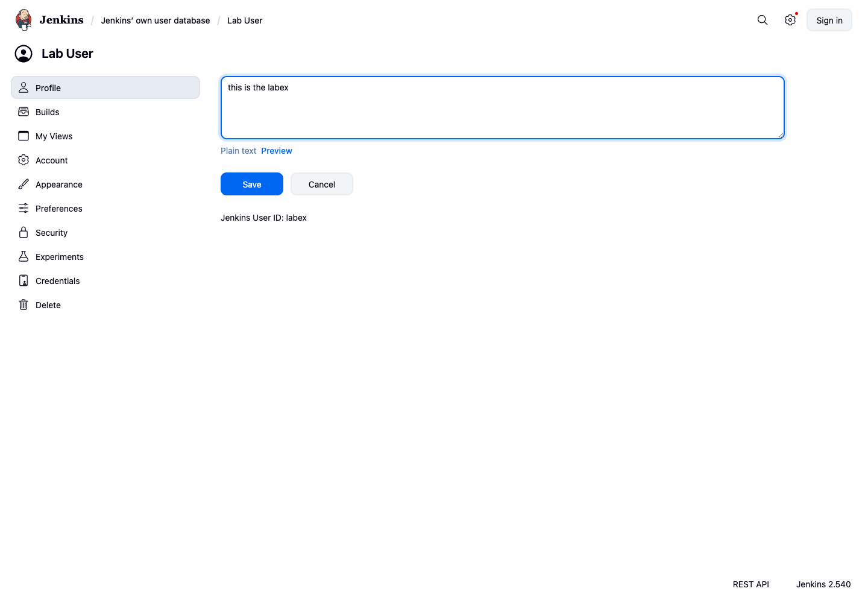
Task: Click the Appearance paintbrush icon
Action: (24, 184)
